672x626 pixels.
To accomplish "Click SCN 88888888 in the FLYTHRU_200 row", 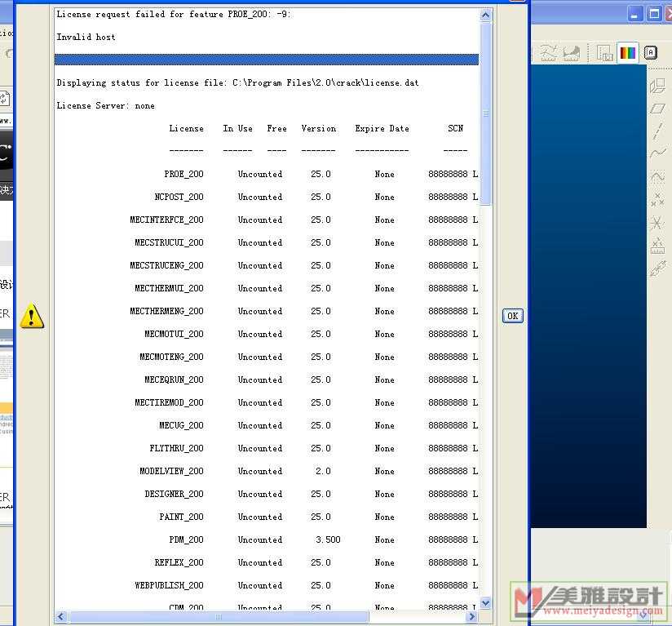I will click(448, 449).
